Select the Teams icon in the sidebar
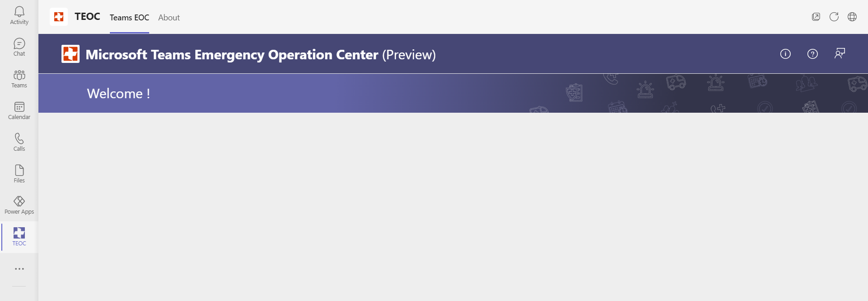The image size is (868, 301). [19, 78]
